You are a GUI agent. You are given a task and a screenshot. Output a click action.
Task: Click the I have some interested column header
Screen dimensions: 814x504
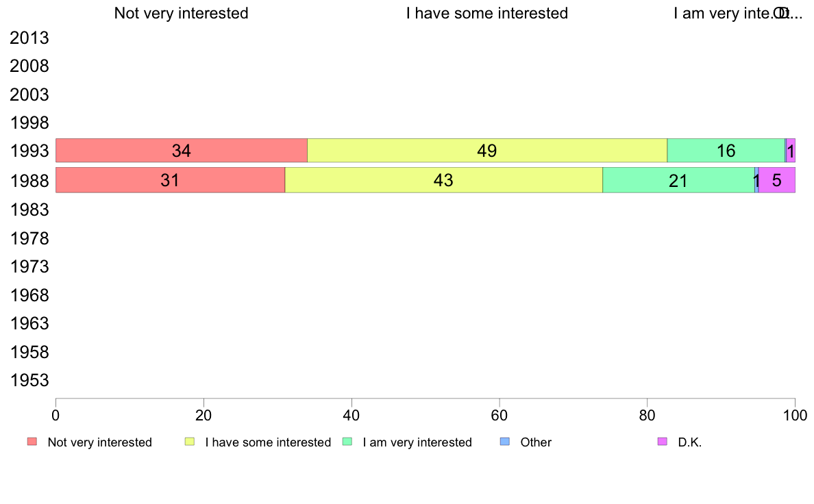coord(487,13)
